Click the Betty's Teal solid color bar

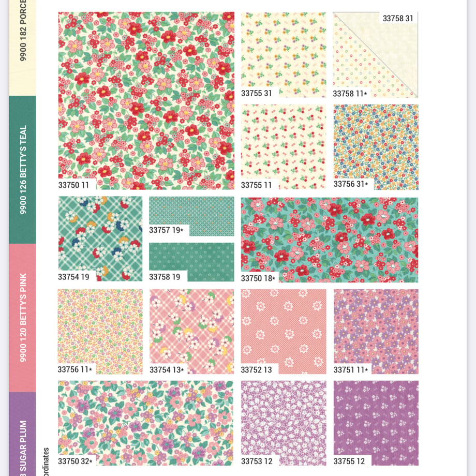[x=22, y=170]
